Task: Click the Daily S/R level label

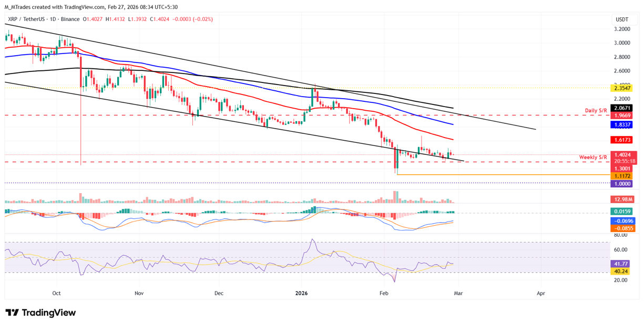Action: coord(596,110)
